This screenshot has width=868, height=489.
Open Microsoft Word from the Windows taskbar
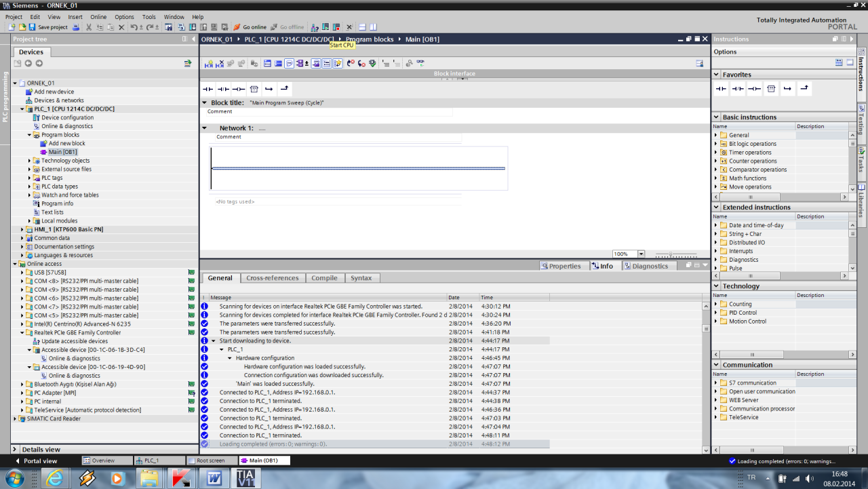tap(214, 478)
